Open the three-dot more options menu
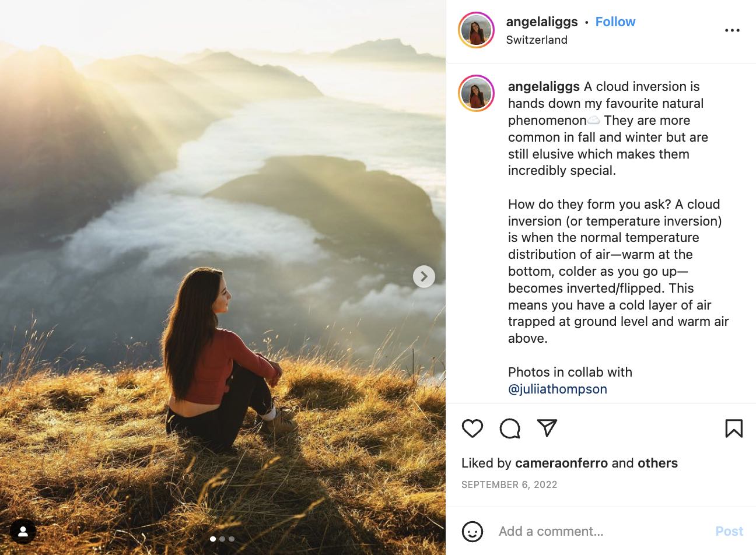The height and width of the screenshot is (555, 756). [732, 30]
